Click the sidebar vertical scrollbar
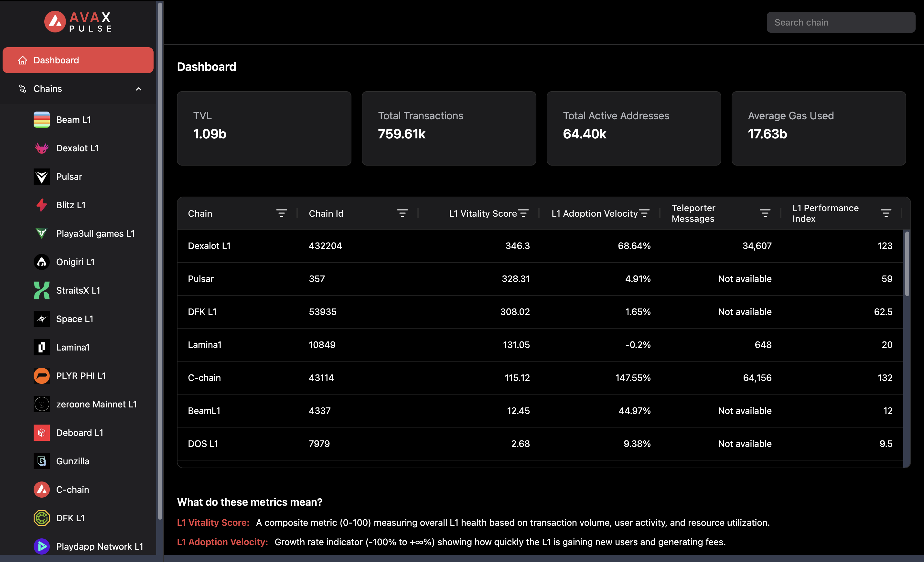 point(160,261)
